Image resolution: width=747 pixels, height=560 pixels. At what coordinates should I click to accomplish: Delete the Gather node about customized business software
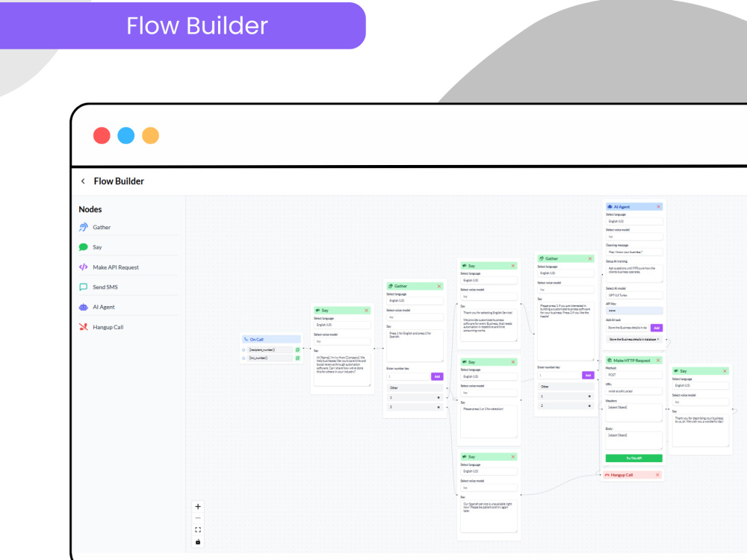[x=590, y=258]
